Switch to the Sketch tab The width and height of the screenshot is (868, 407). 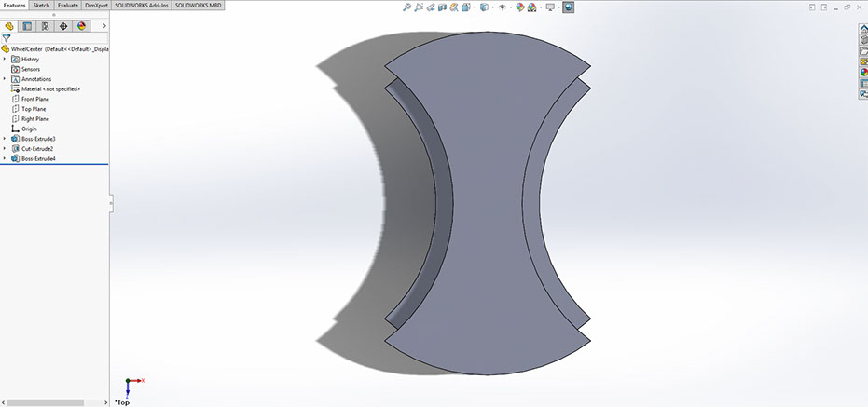[x=41, y=5]
